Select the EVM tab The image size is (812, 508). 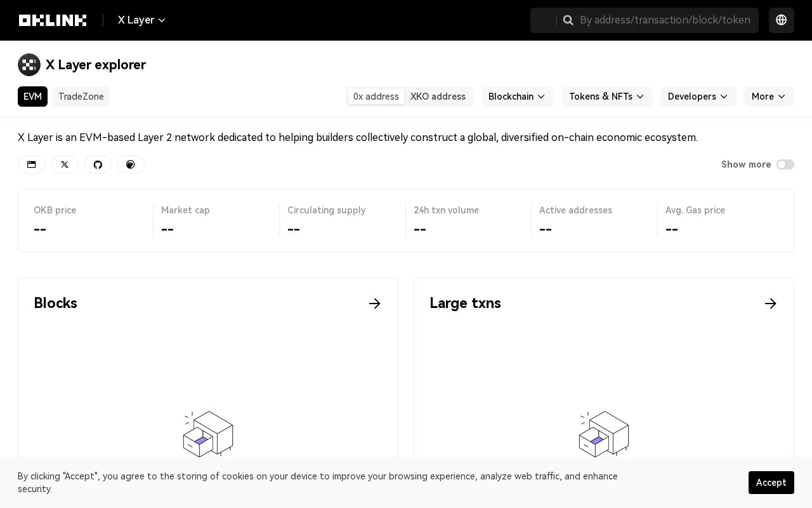(x=32, y=97)
